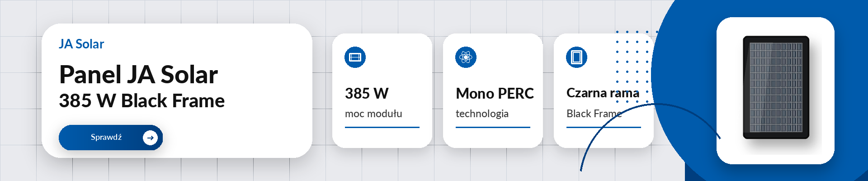Click the frame icon above Czarna rama

pos(576,57)
